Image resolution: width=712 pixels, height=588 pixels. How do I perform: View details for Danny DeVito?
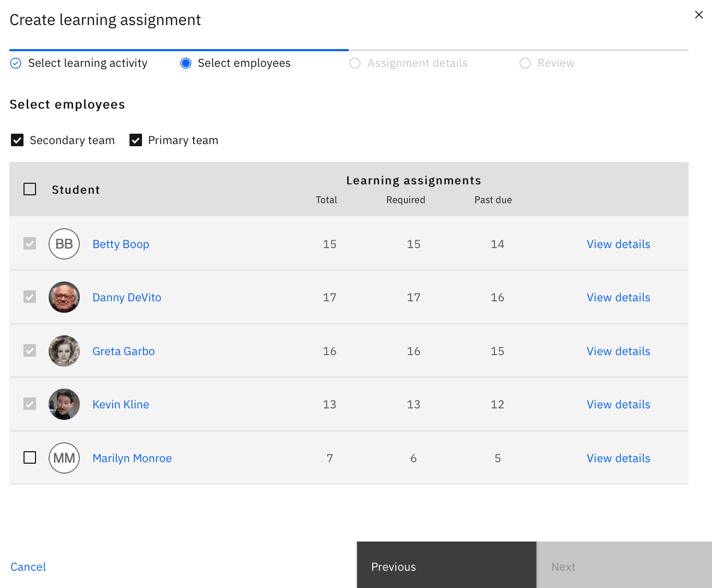tap(619, 298)
